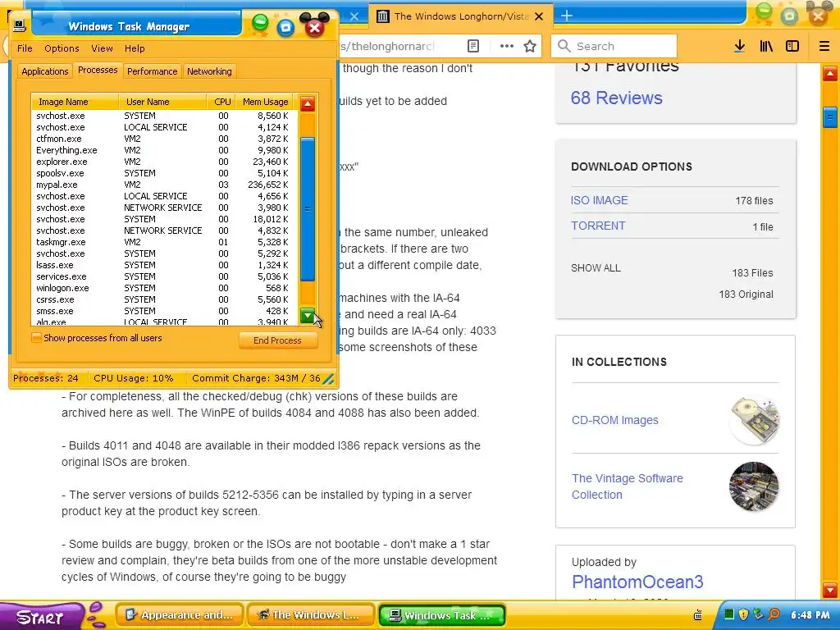
Task: Click the web page scroll down arrow
Action: (830, 590)
